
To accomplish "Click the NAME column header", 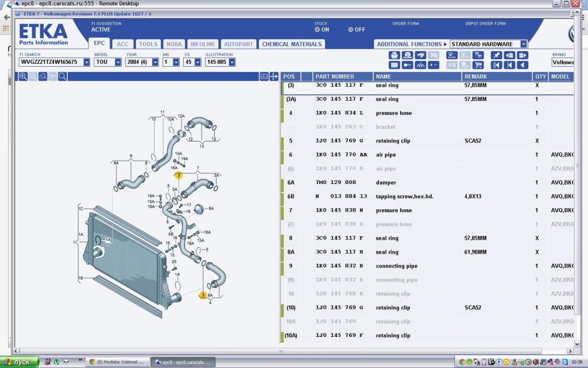I will (417, 76).
